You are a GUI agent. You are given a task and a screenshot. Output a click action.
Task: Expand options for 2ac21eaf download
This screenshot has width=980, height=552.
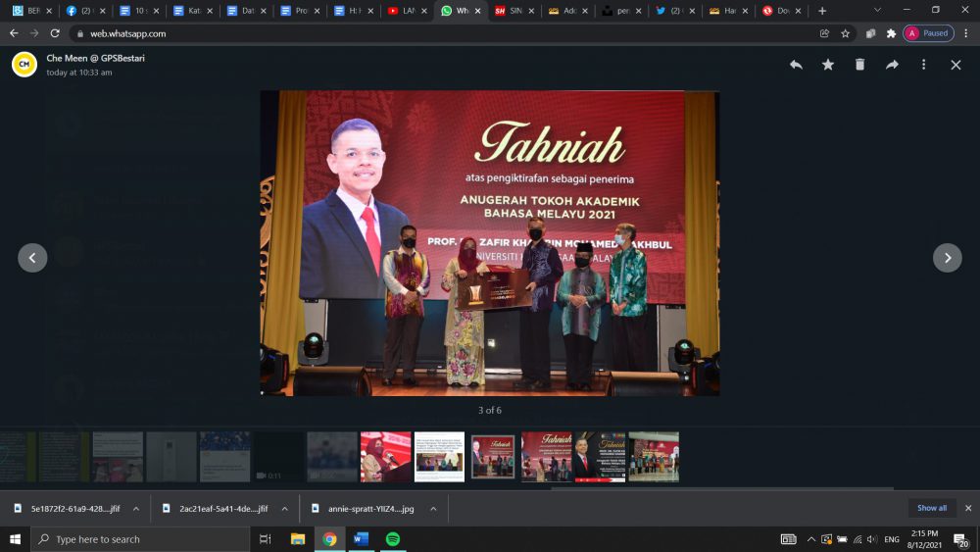tap(284, 508)
